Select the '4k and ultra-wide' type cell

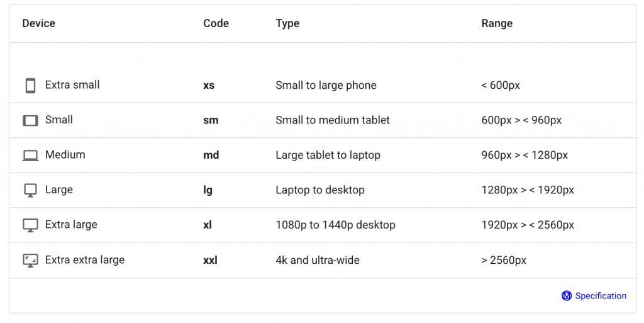pyautogui.click(x=318, y=261)
